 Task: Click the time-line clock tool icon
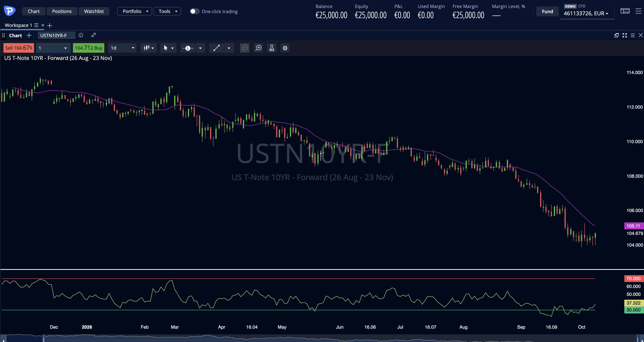point(188,48)
